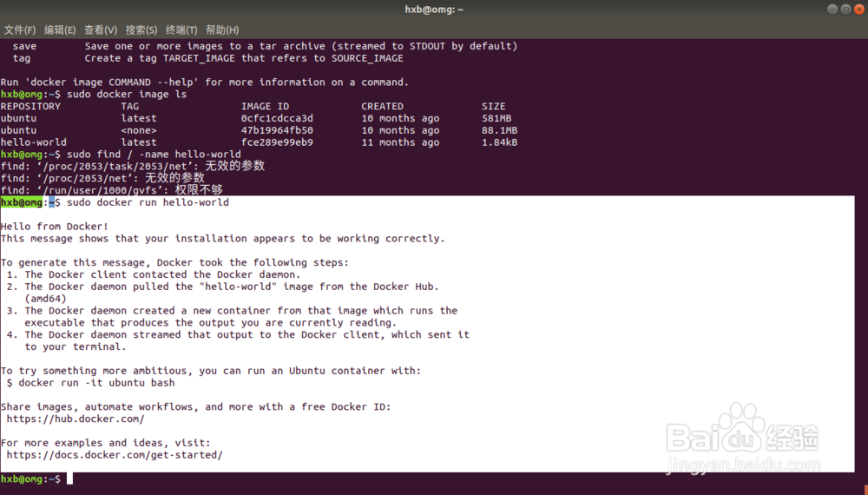Click size value 1.84kB
The width and height of the screenshot is (868, 495).
pos(499,142)
